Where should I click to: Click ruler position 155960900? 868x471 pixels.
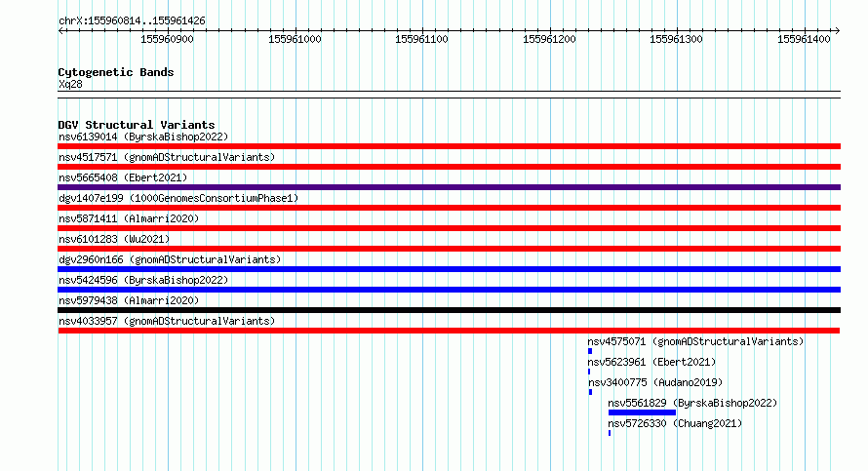pyautogui.click(x=167, y=39)
